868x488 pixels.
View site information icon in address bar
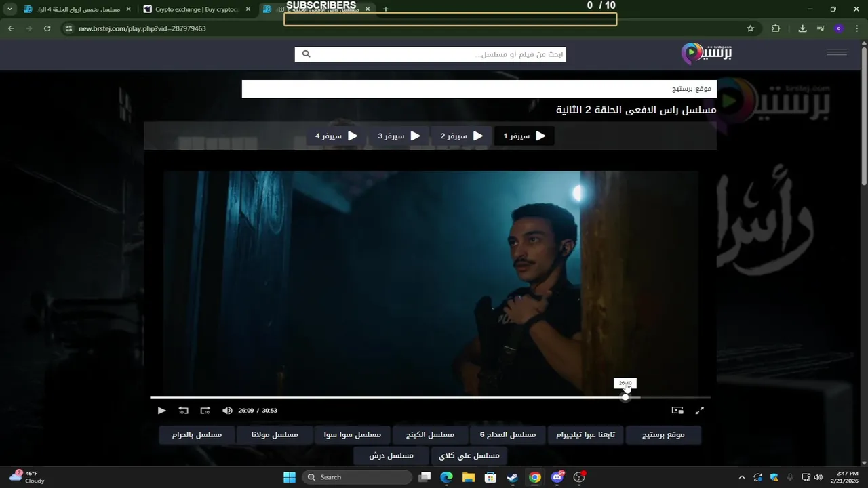click(68, 28)
